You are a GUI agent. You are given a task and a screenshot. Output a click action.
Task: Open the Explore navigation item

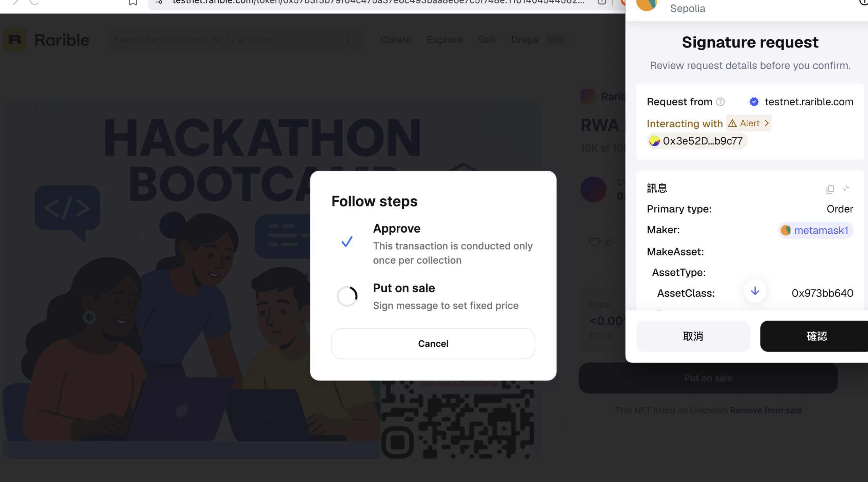point(445,40)
